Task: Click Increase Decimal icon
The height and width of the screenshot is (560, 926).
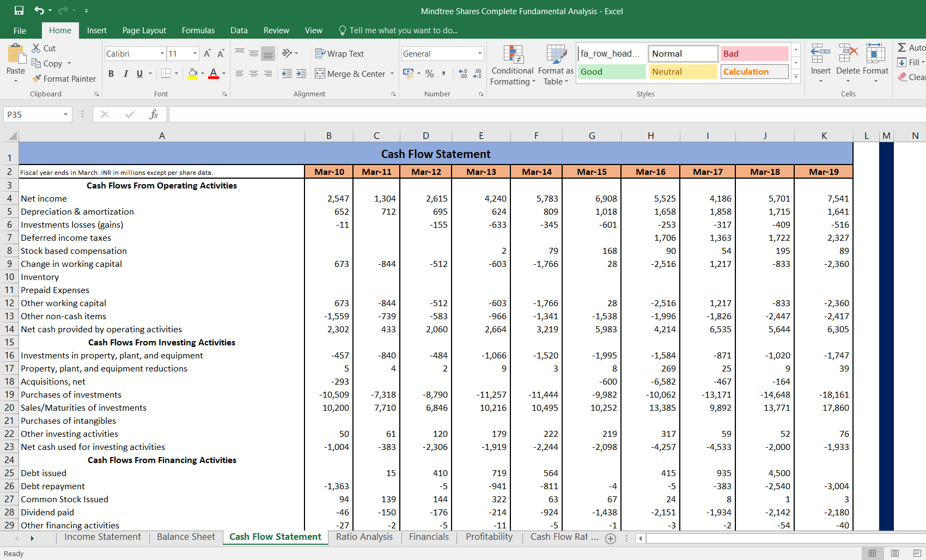Action: point(463,74)
